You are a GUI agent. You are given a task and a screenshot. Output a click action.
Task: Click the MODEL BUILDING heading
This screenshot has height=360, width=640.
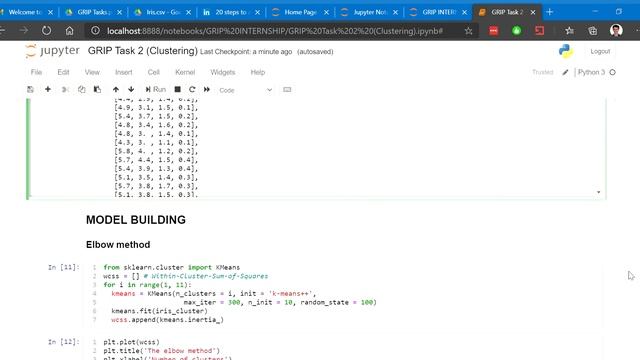click(x=136, y=220)
